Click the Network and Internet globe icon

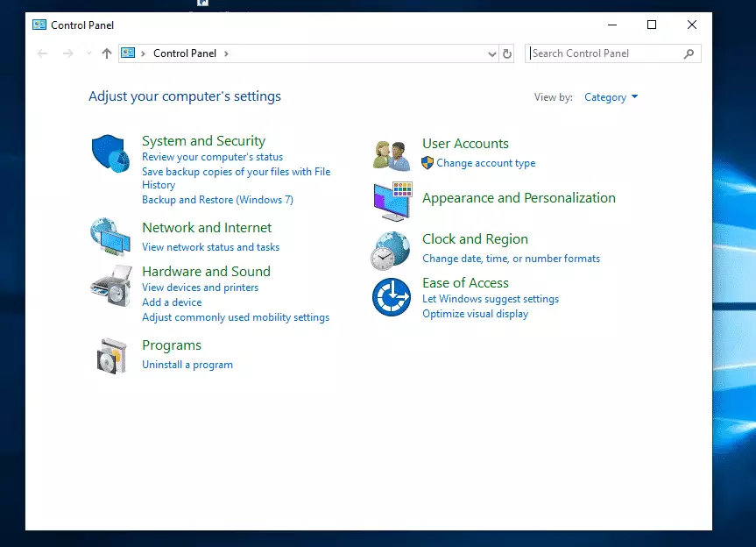point(110,237)
